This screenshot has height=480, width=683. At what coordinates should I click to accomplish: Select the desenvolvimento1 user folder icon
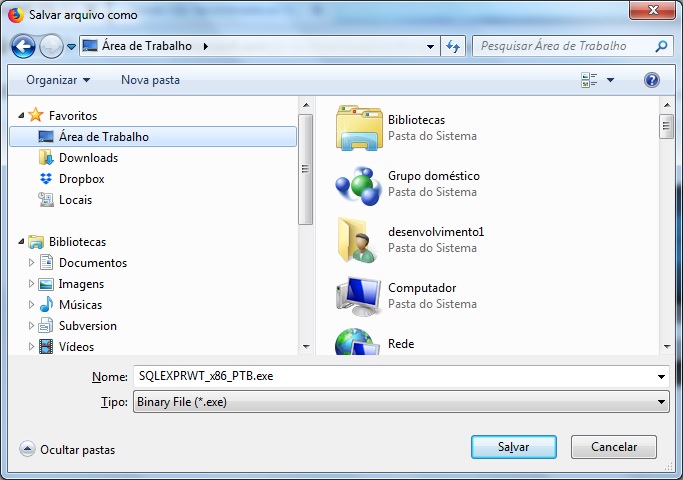click(x=357, y=240)
